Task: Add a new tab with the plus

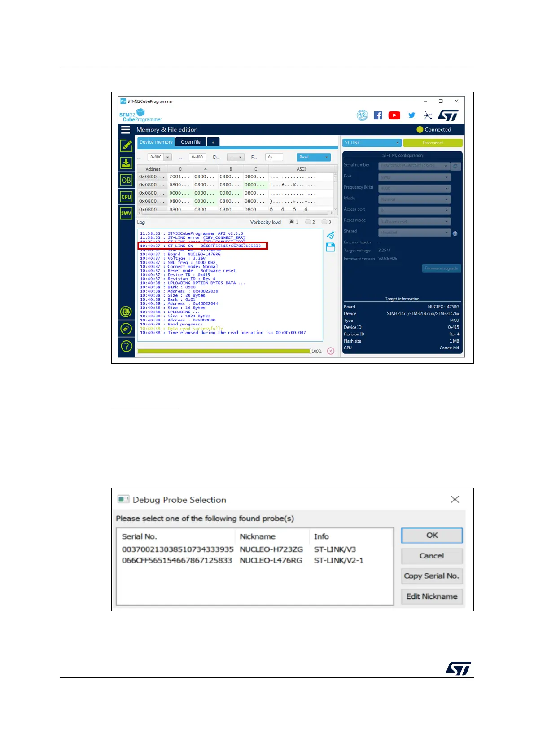Action: [213, 142]
